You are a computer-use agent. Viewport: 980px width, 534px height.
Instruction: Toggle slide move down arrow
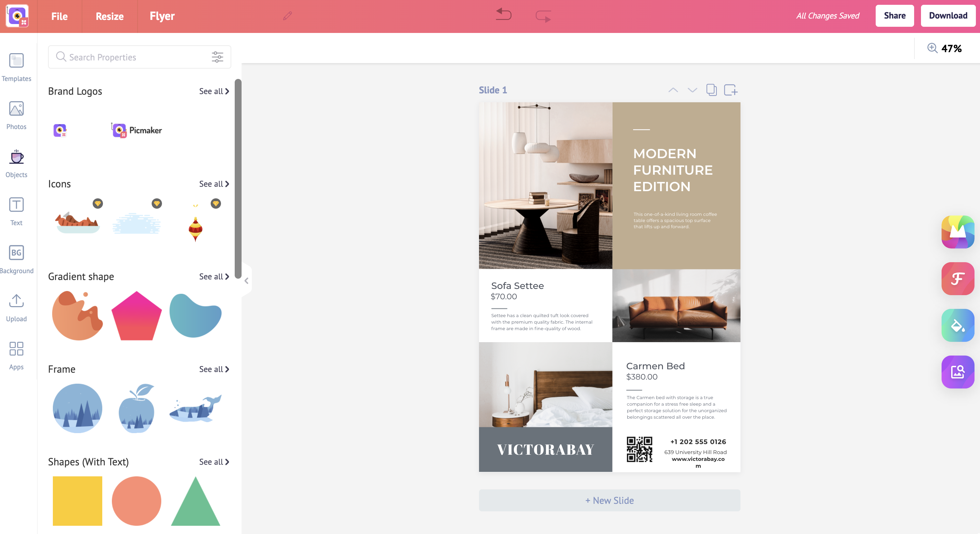[692, 90]
